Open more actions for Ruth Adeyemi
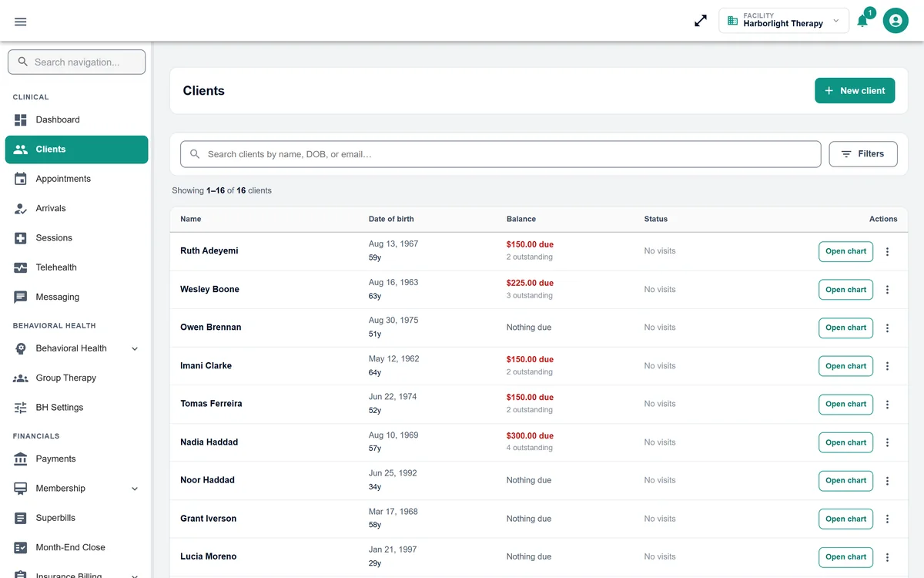This screenshot has width=924, height=578. click(887, 251)
